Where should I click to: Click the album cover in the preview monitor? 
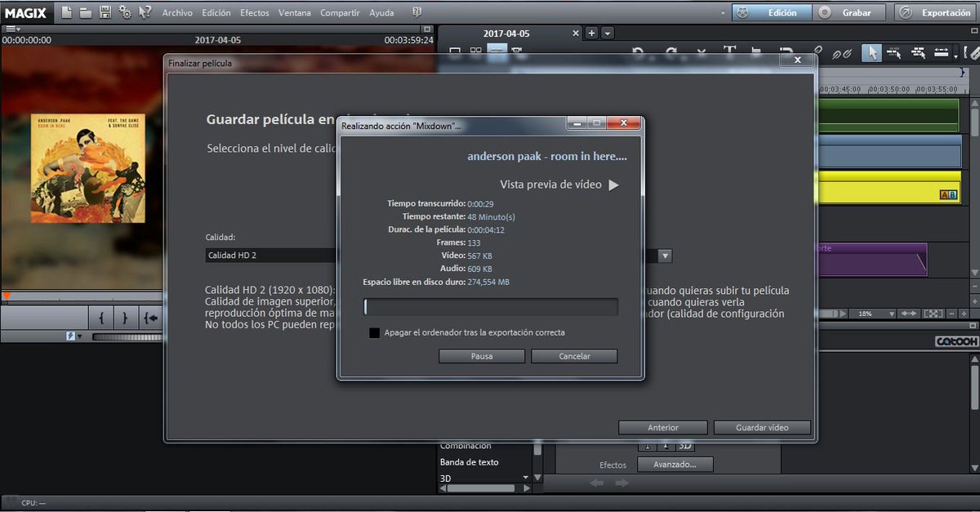coord(87,167)
